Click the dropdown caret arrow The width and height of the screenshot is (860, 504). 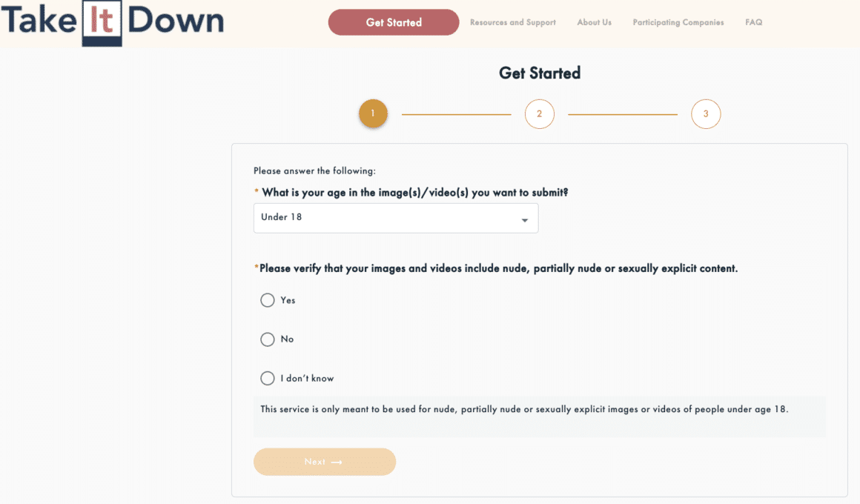525,220
